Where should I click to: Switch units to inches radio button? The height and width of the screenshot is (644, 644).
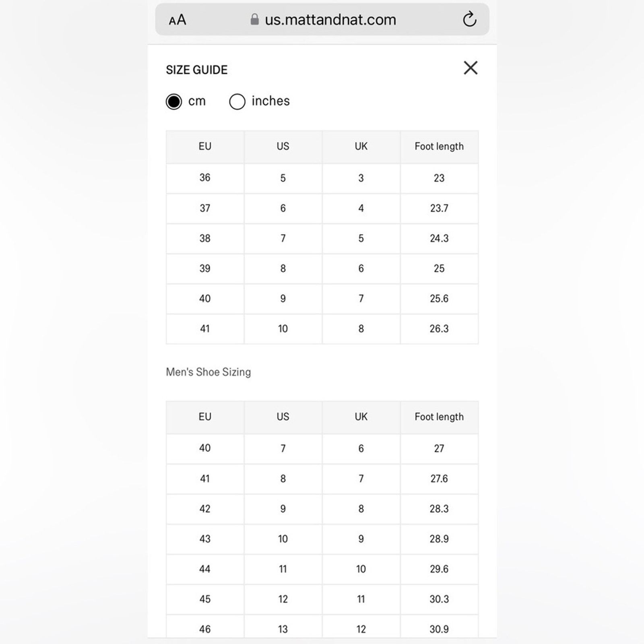pos(237,102)
